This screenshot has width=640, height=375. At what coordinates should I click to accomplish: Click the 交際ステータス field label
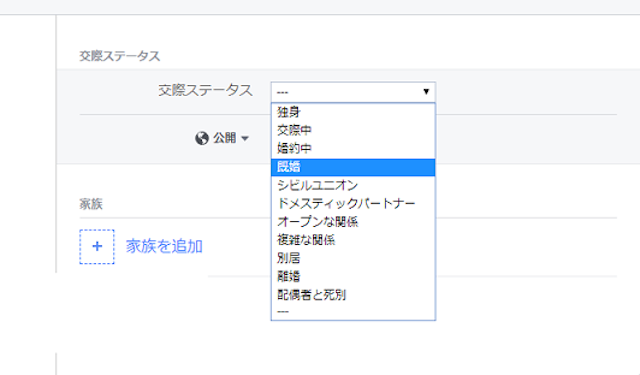pos(205,90)
